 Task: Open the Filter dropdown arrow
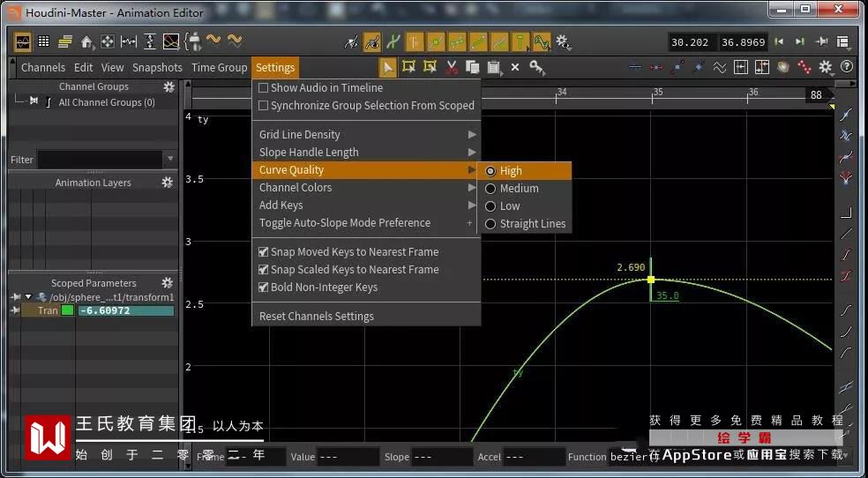coord(170,160)
